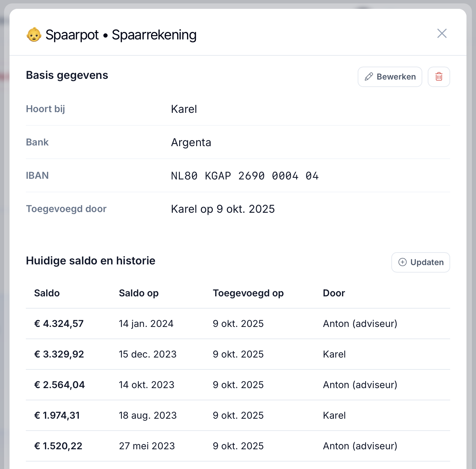Viewport: 476px width, 469px height.
Task: Click the plus icon on the Updaten button
Action: (403, 262)
